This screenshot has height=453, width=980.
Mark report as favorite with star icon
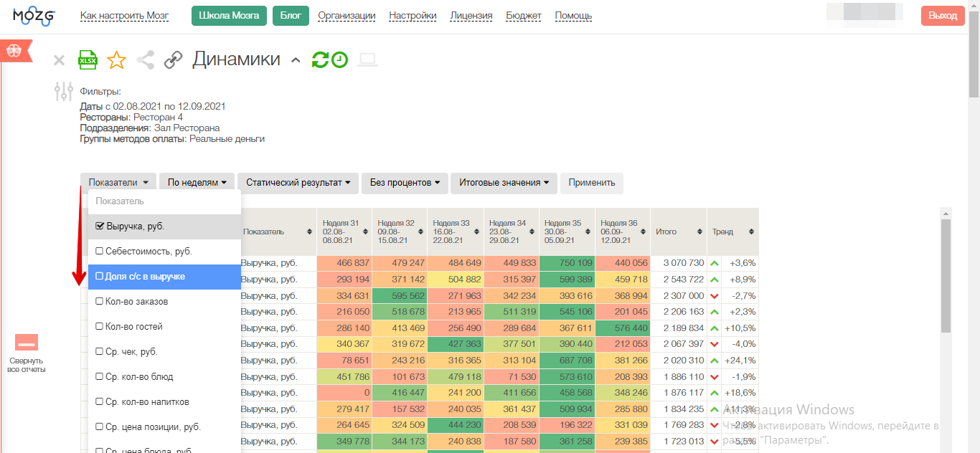click(116, 60)
